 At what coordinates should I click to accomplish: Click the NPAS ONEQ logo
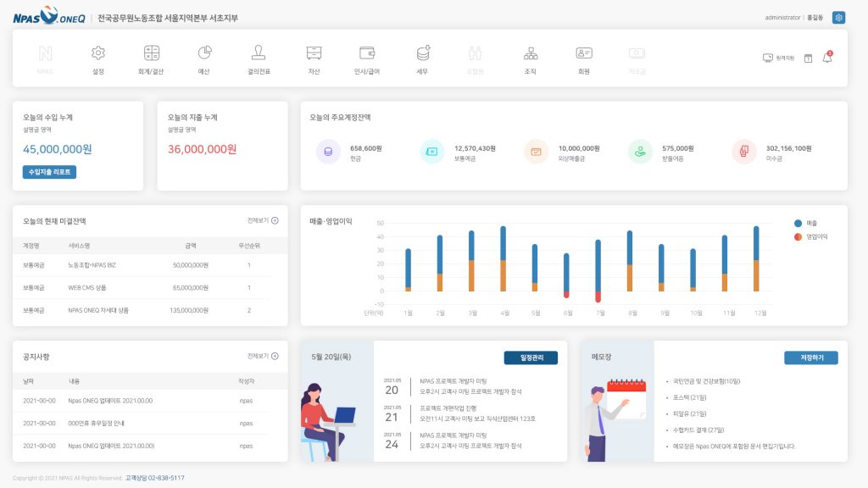coord(48,16)
